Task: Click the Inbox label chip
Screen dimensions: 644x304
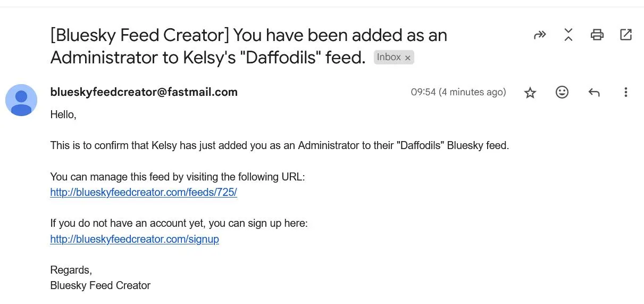Action: [x=389, y=57]
